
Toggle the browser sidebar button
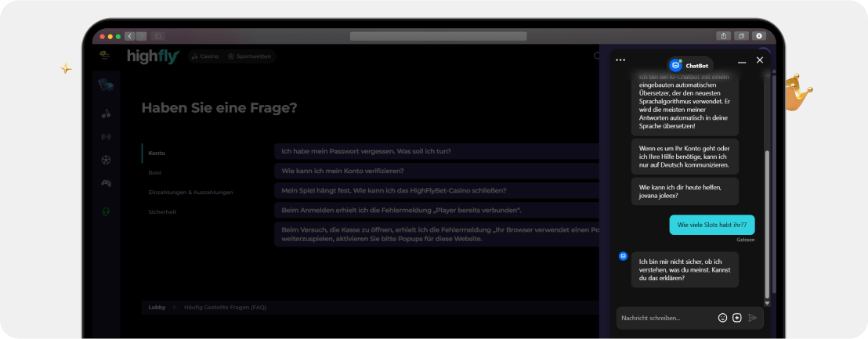pyautogui.click(x=157, y=36)
